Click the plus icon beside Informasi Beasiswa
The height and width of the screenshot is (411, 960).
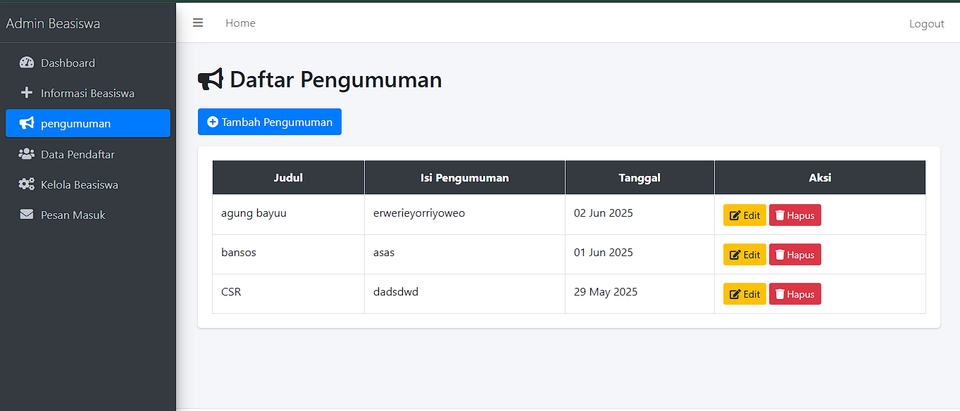click(x=27, y=93)
